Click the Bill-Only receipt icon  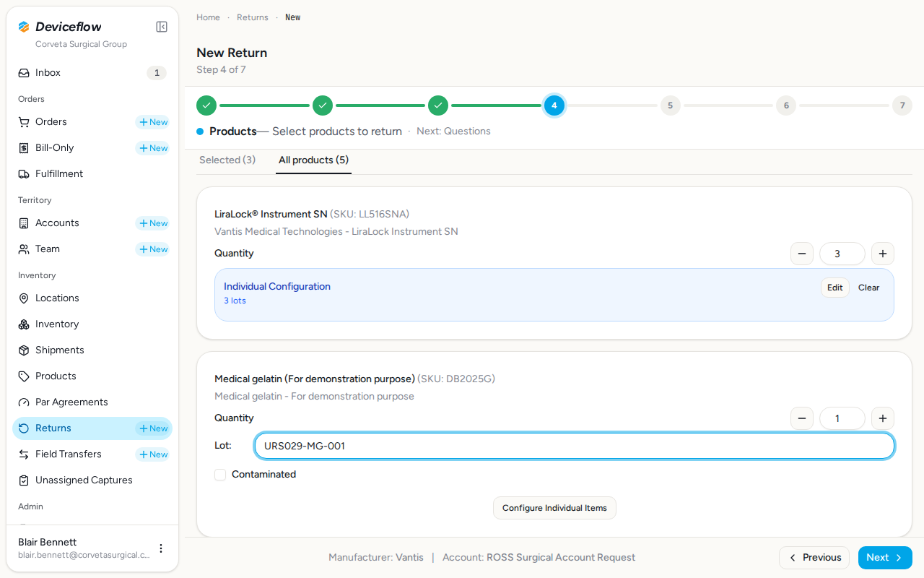(24, 148)
